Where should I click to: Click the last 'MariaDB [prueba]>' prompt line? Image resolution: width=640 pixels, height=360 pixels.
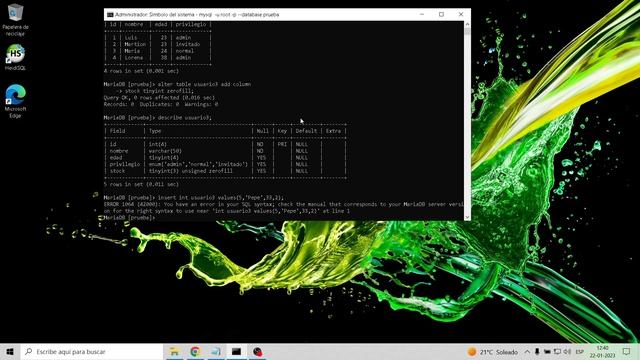pyautogui.click(x=129, y=218)
